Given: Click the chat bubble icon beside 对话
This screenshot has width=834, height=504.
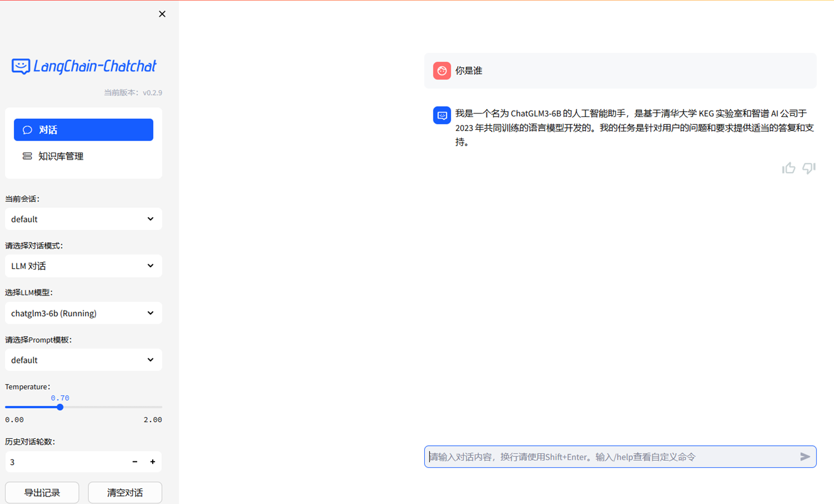Looking at the screenshot, I should coord(27,130).
